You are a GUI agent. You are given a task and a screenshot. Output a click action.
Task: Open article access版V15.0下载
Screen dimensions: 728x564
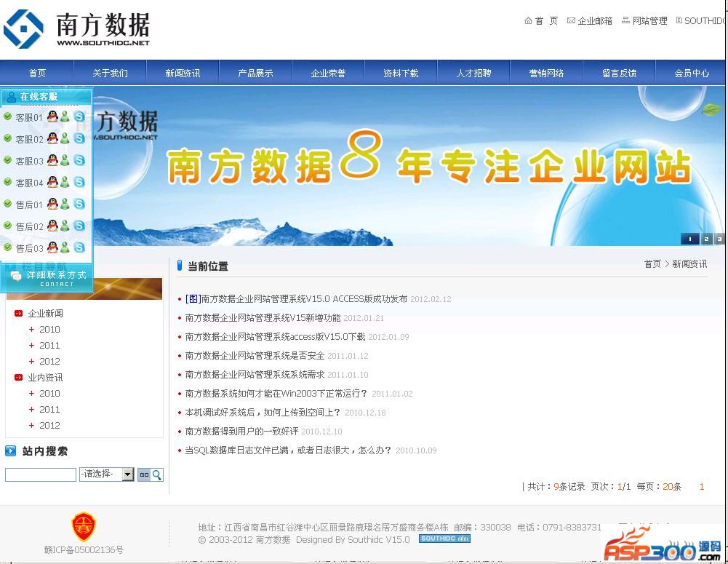click(x=276, y=337)
